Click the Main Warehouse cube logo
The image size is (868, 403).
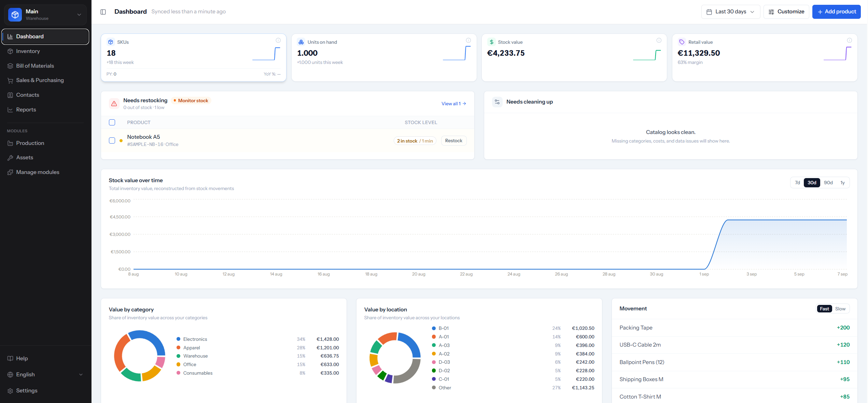15,15
